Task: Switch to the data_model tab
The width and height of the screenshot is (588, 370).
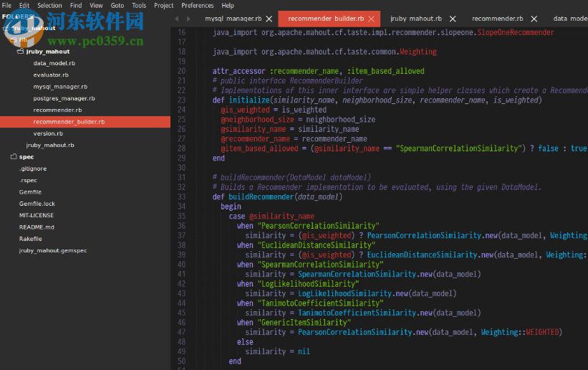Action: point(570,19)
